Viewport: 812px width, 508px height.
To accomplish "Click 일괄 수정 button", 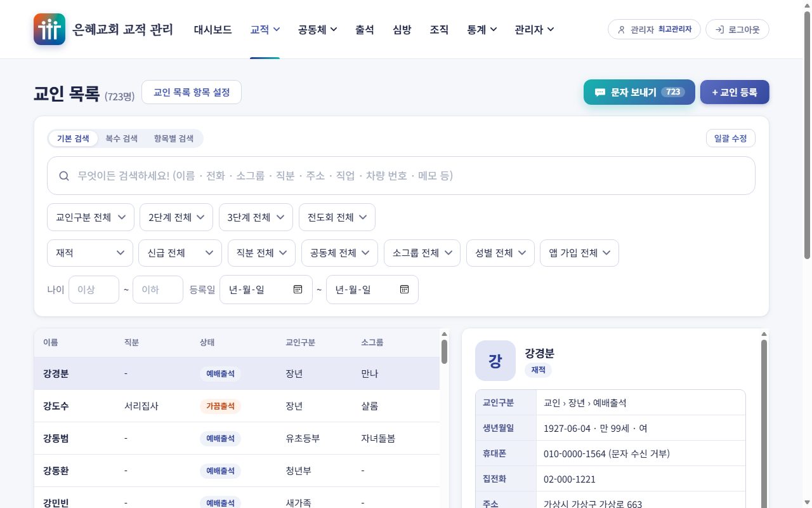I will [731, 138].
